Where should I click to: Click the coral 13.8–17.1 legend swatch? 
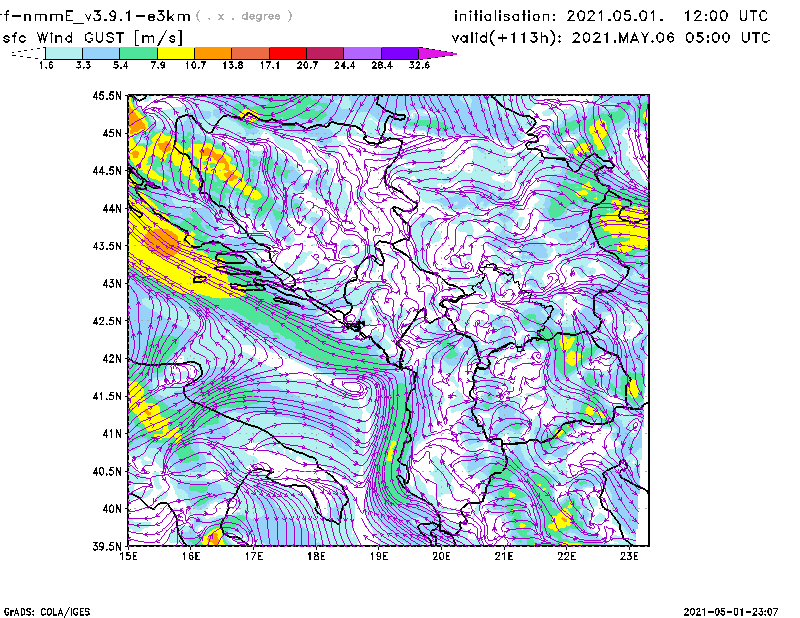[x=251, y=53]
